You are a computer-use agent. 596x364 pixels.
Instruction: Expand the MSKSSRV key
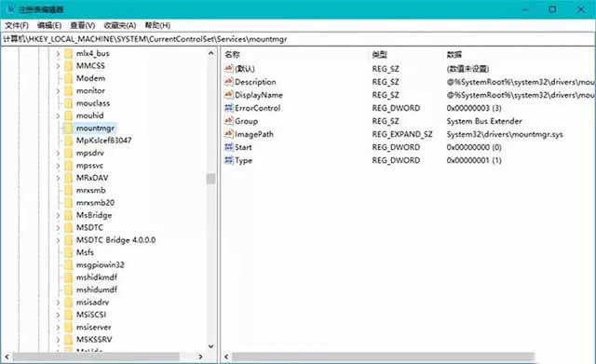[58, 340]
